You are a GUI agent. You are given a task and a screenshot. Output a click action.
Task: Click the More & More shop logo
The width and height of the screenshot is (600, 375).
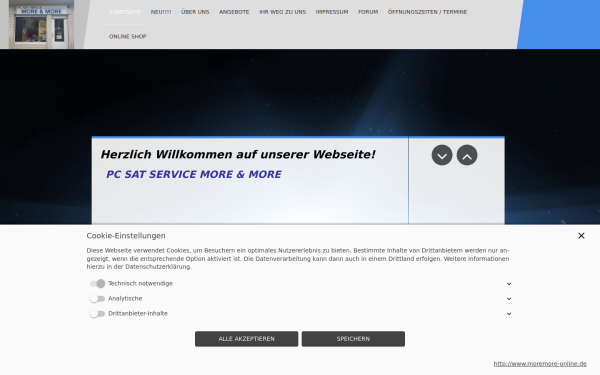click(x=41, y=24)
